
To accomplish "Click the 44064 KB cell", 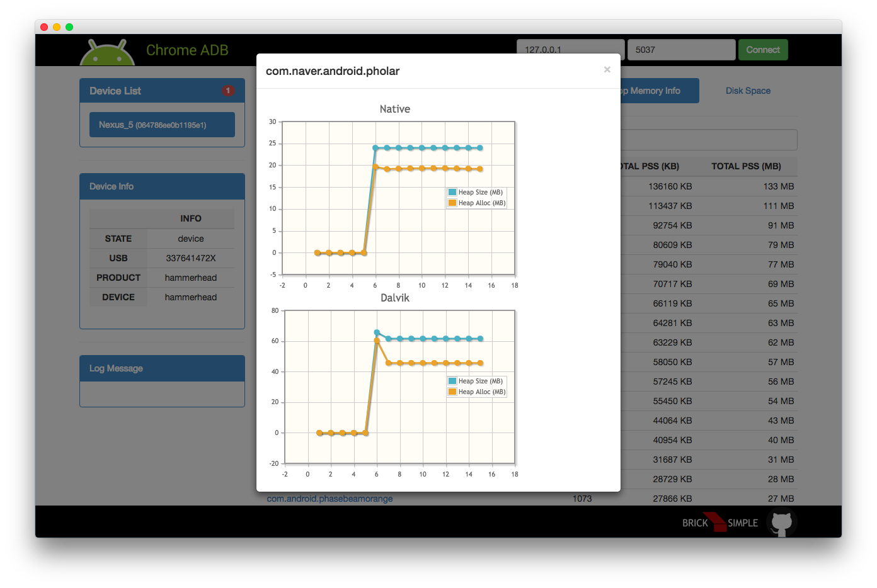I will 672,421.
